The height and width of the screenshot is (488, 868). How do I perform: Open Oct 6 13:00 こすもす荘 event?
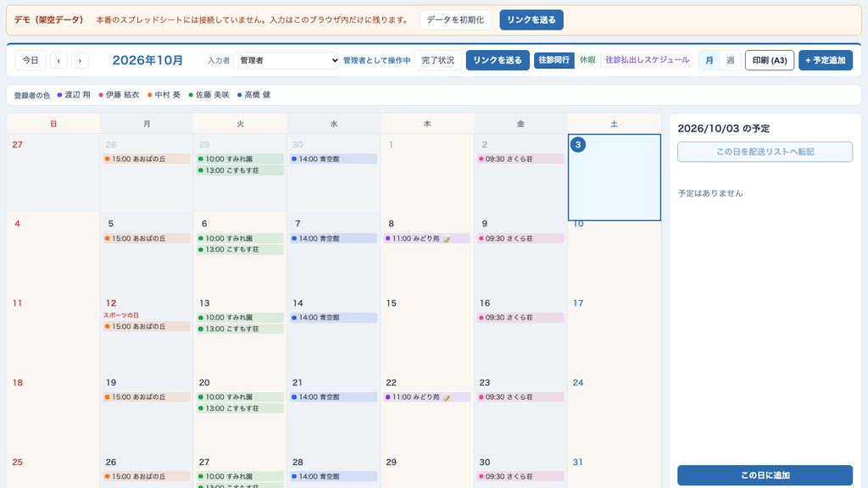240,250
